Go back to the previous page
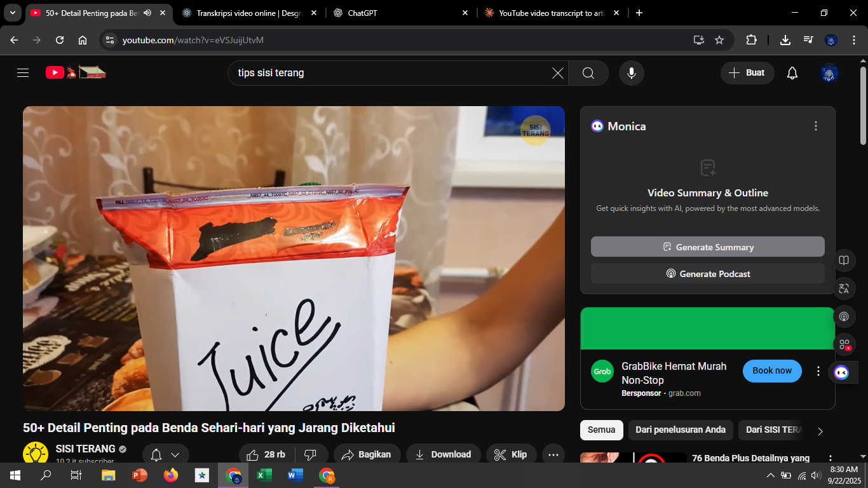 click(14, 40)
